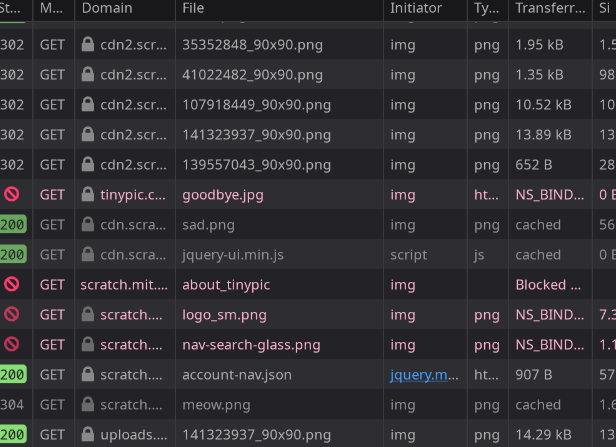The image size is (616, 447).
Task: Click the lock icon for account-nav.json
Action: pyautogui.click(x=88, y=374)
